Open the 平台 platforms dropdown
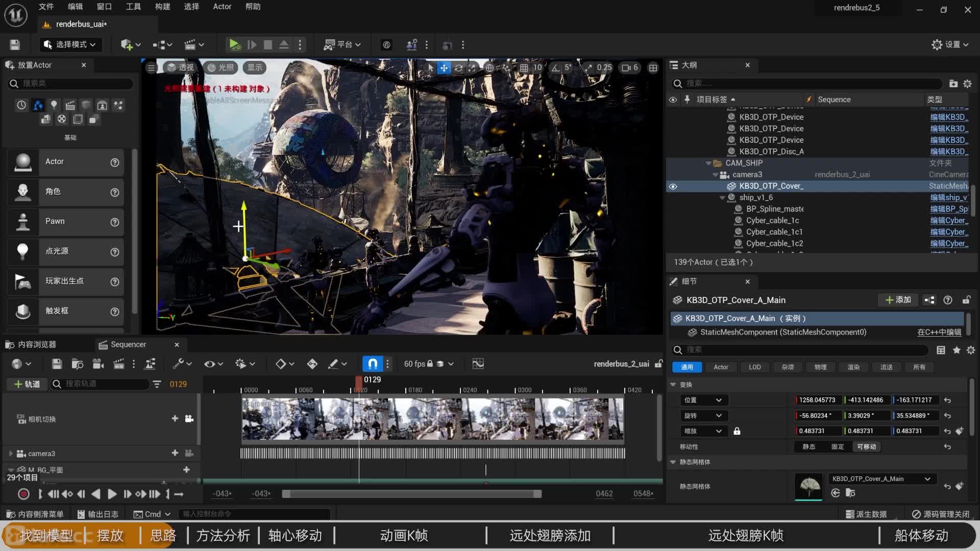Viewport: 980px width, 551px height. tap(342, 45)
